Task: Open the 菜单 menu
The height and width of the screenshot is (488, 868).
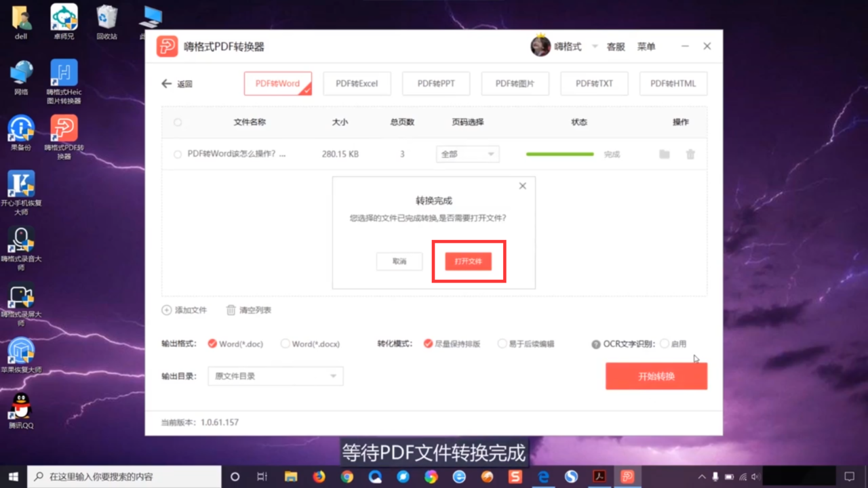Action: tap(646, 46)
